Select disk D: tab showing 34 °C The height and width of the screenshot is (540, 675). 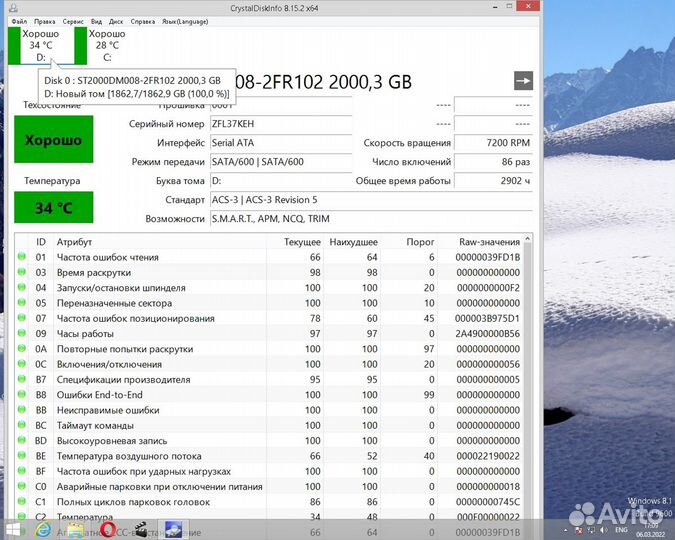[x=40, y=45]
